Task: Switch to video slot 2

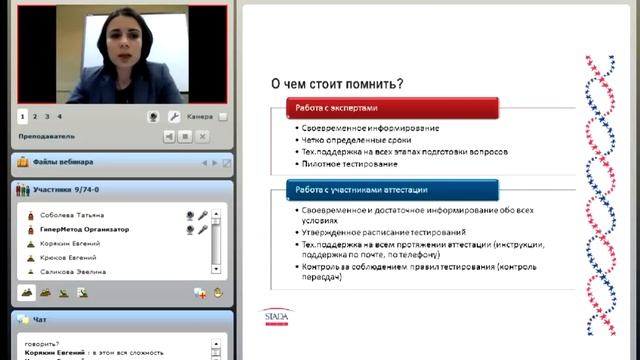Action: click(35, 117)
